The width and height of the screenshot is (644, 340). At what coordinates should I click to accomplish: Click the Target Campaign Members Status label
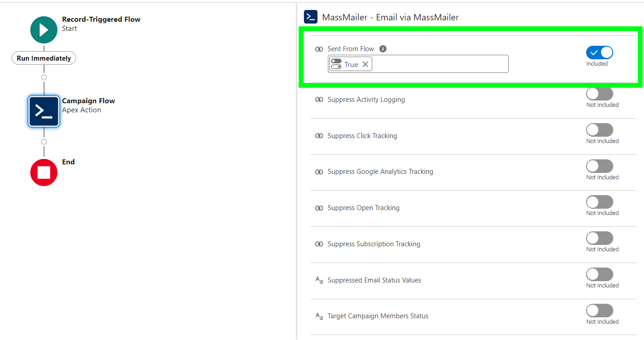click(378, 316)
